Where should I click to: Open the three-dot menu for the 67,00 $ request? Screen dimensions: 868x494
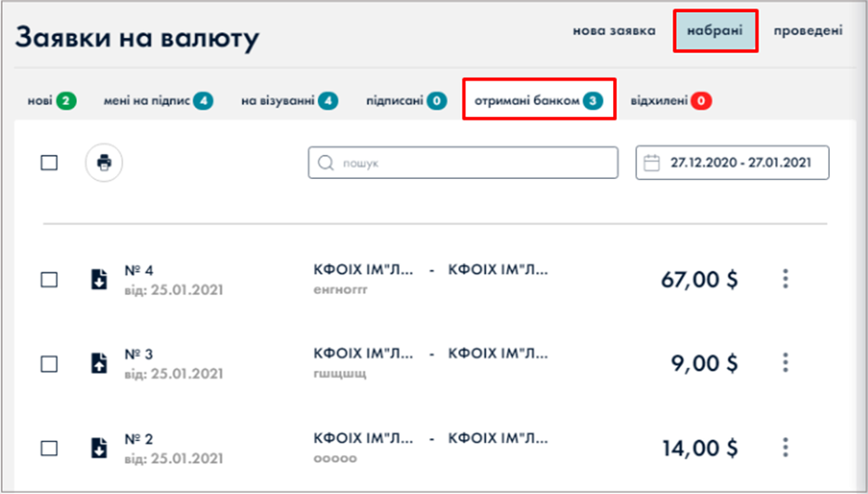pyautogui.click(x=785, y=279)
